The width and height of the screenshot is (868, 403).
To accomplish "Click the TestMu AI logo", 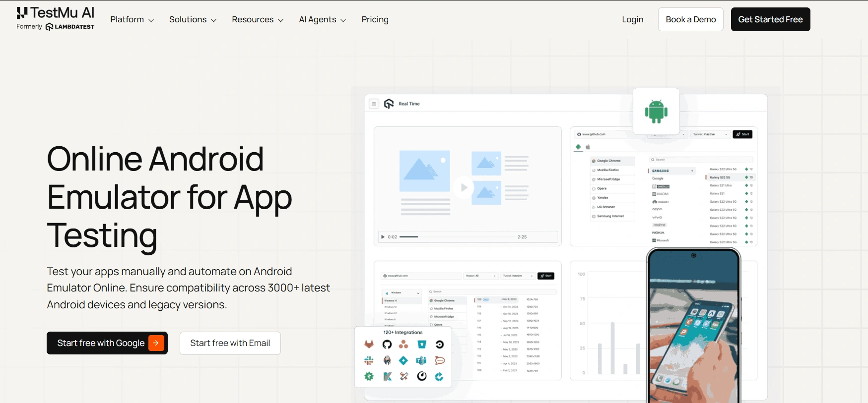I will tap(55, 12).
